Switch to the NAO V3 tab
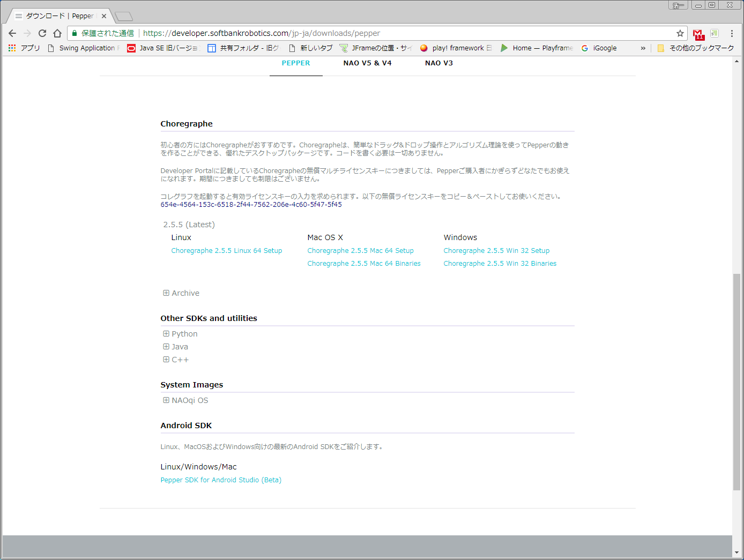This screenshot has height=560, width=744. [x=438, y=63]
